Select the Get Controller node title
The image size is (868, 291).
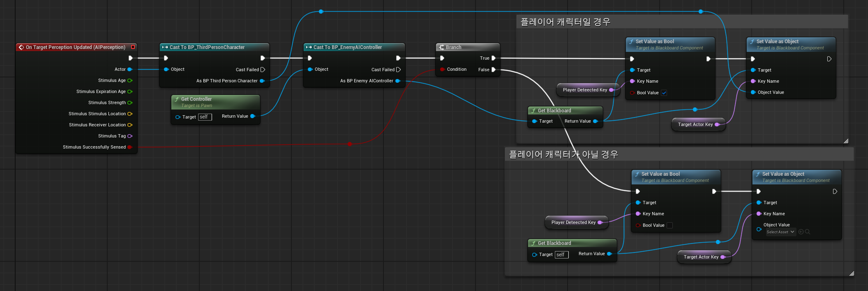[x=196, y=99]
